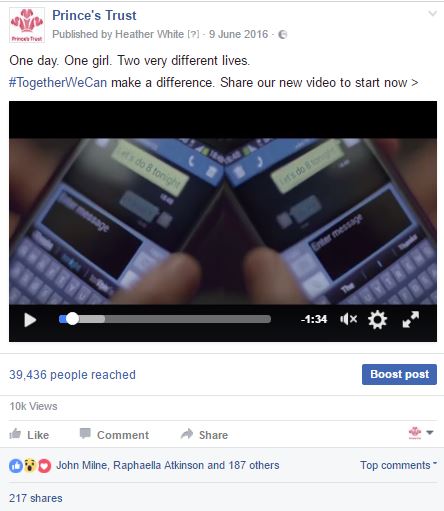Click the Love heart reaction icon
Viewport: 444px width, 511px height.
coord(45,466)
